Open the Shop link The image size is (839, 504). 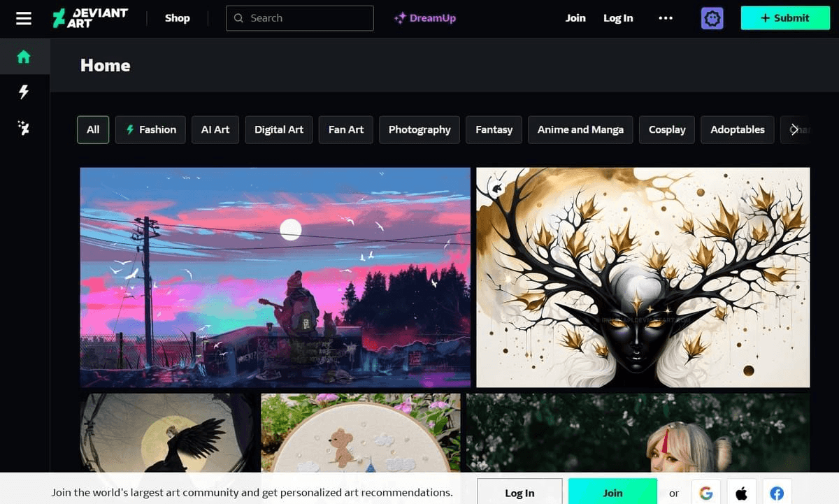point(177,18)
